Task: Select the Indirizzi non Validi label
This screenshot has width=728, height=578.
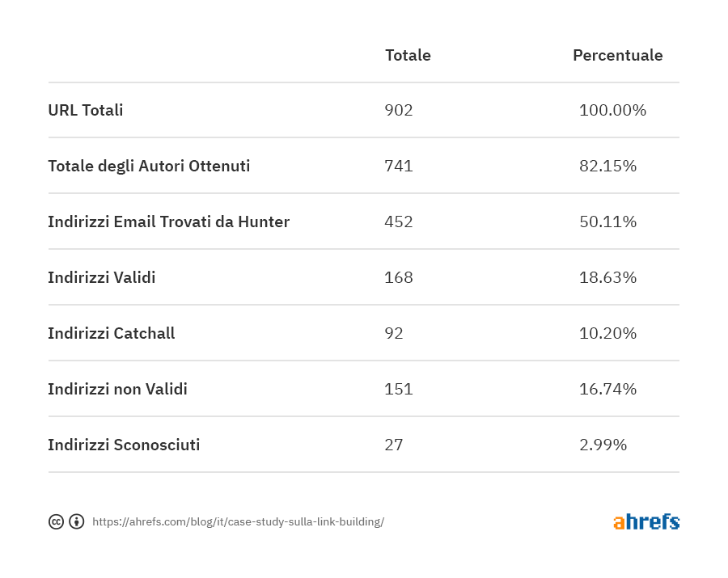Action: pyautogui.click(x=117, y=389)
